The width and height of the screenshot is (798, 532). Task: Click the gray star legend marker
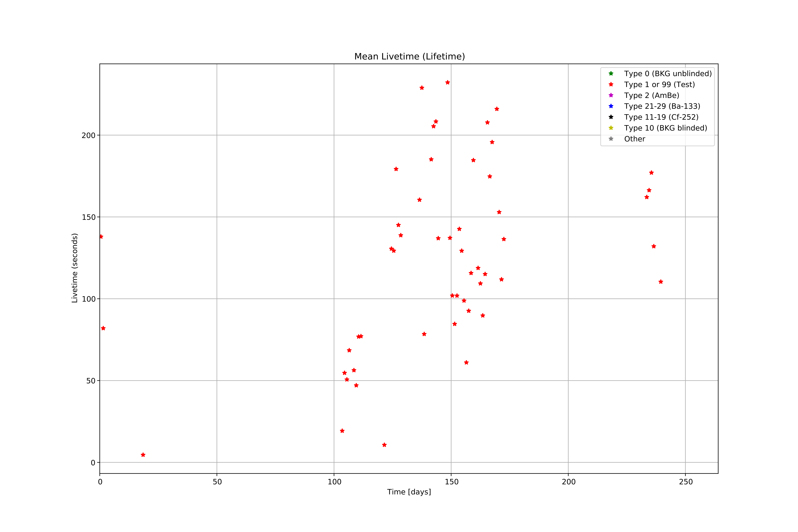click(611, 139)
